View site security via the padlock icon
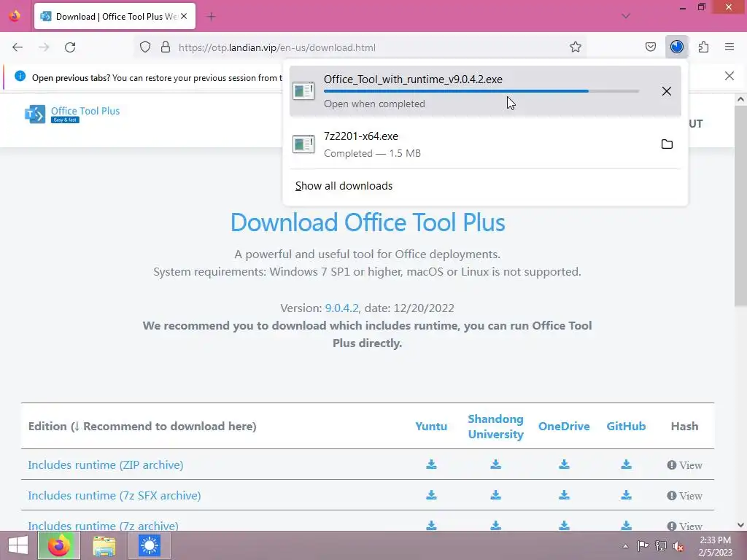 click(x=166, y=47)
